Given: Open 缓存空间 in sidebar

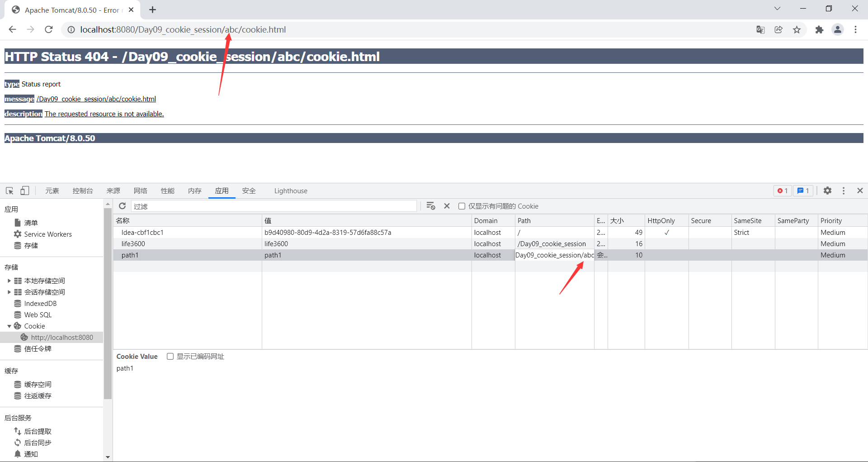Looking at the screenshot, I should click(38, 384).
